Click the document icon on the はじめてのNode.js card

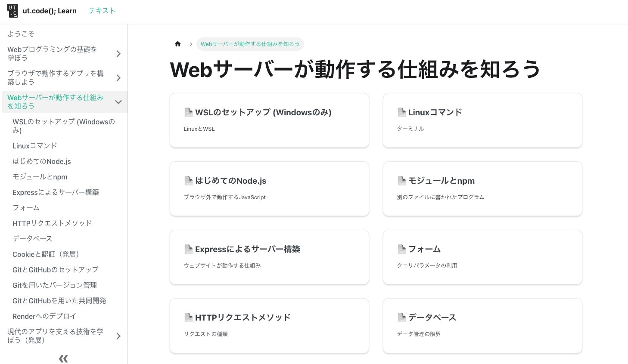coord(189,181)
